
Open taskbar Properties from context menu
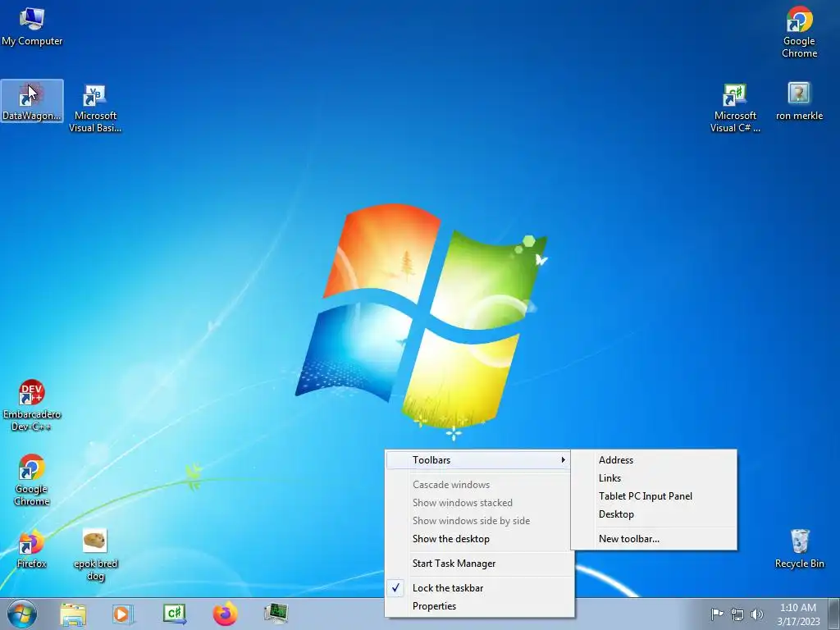click(x=479, y=606)
